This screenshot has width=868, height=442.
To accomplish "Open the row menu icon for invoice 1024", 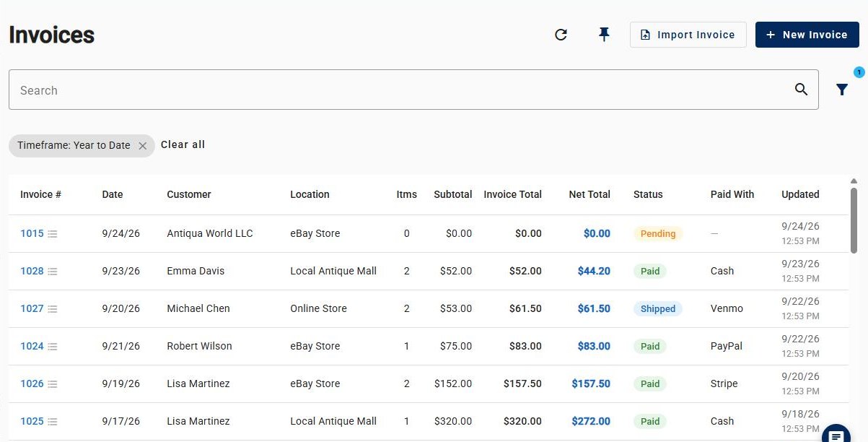I will [53, 347].
